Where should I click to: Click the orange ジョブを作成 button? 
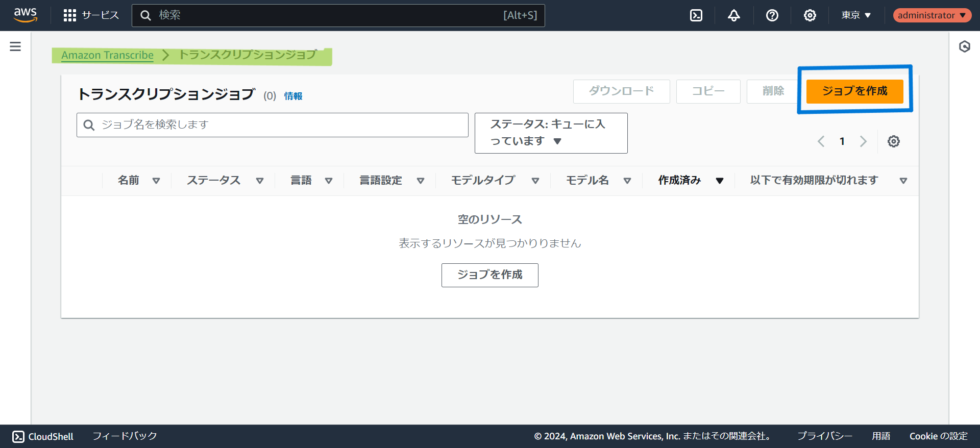tap(854, 91)
